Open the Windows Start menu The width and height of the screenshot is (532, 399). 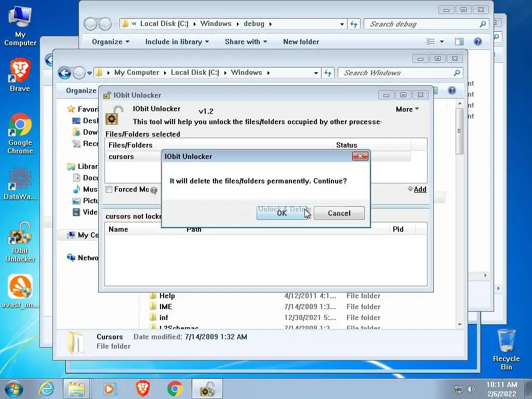(x=14, y=389)
